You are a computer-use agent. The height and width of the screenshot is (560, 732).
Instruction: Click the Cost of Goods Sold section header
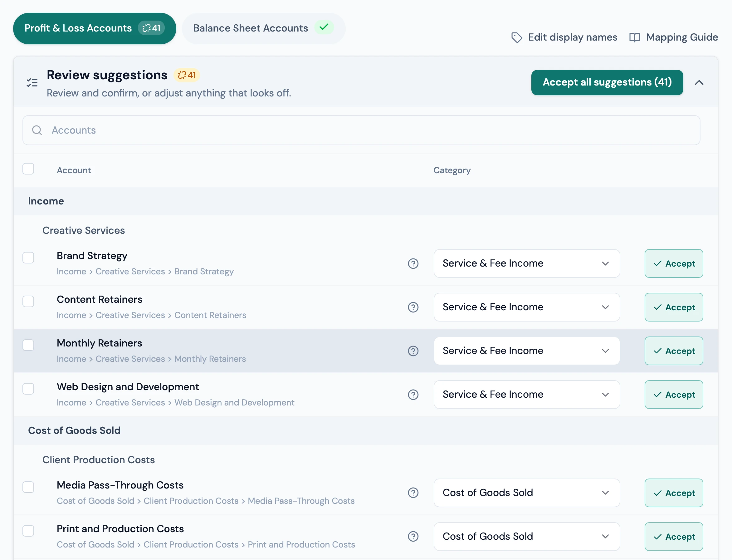click(74, 430)
